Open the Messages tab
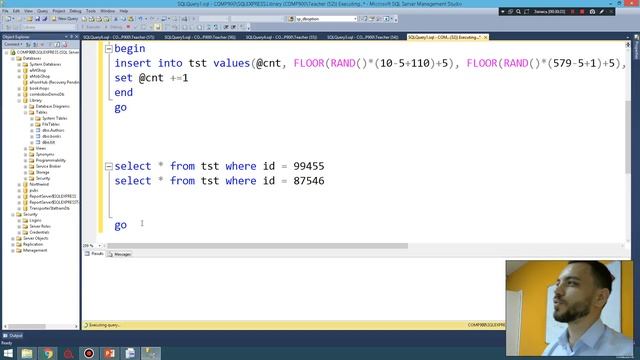Viewport: 640px width, 360px height. pos(120,254)
